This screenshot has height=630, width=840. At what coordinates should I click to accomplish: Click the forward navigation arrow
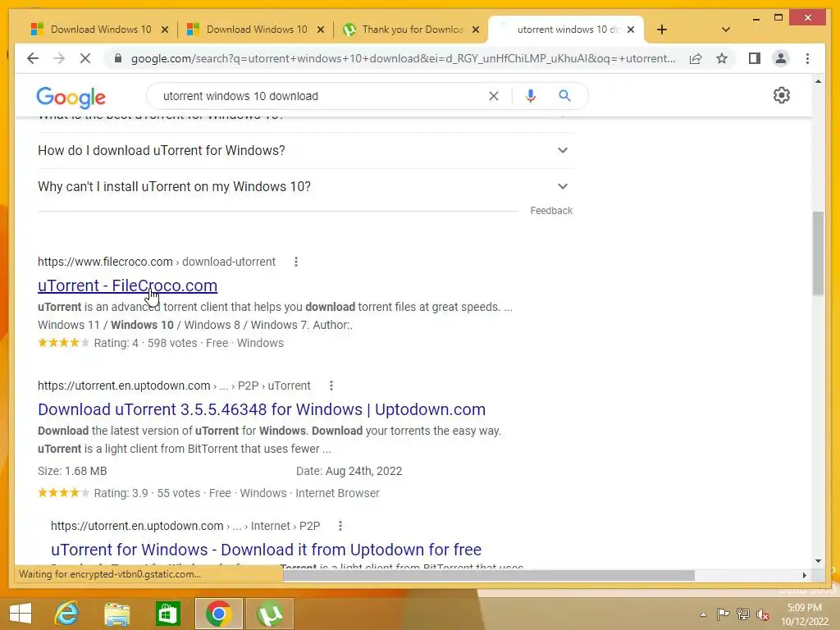pos(59,58)
